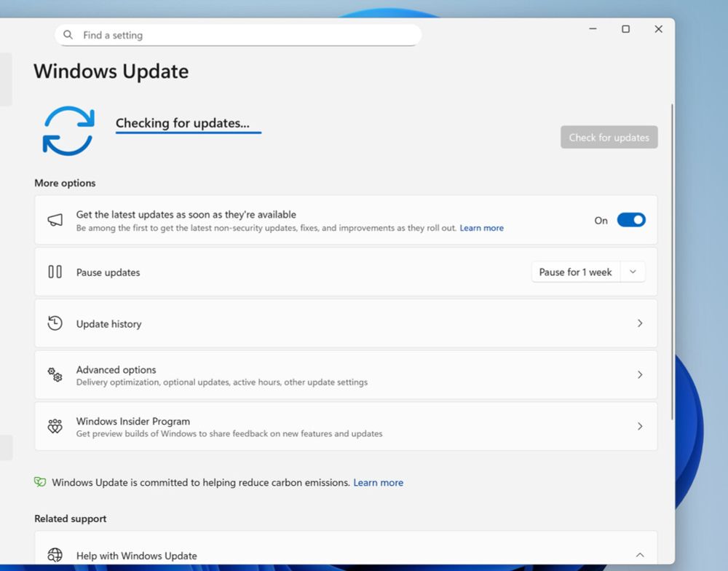Open the Windows Insider Program row label
This screenshot has height=571, width=728.
click(132, 421)
